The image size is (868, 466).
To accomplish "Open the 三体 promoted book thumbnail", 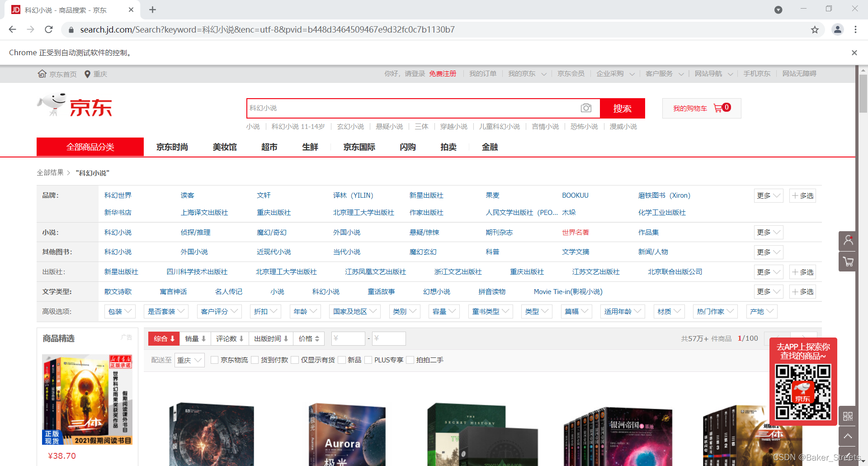I will click(87, 399).
